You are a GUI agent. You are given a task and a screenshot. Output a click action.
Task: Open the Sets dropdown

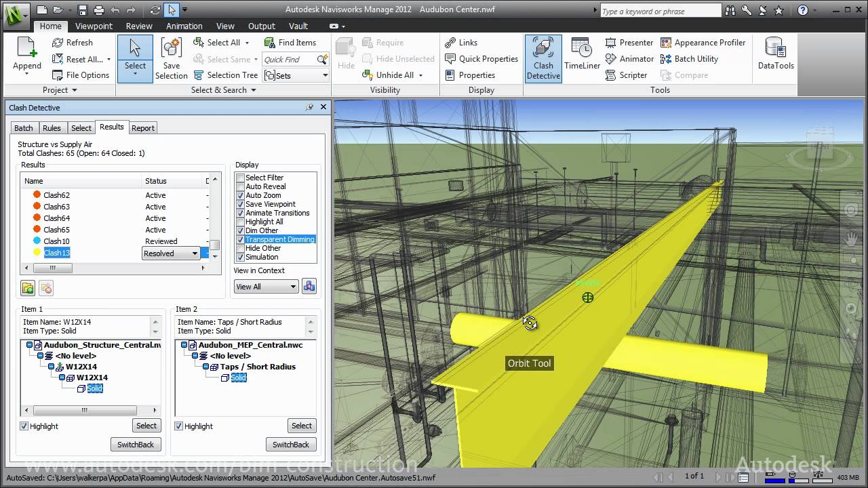point(296,75)
